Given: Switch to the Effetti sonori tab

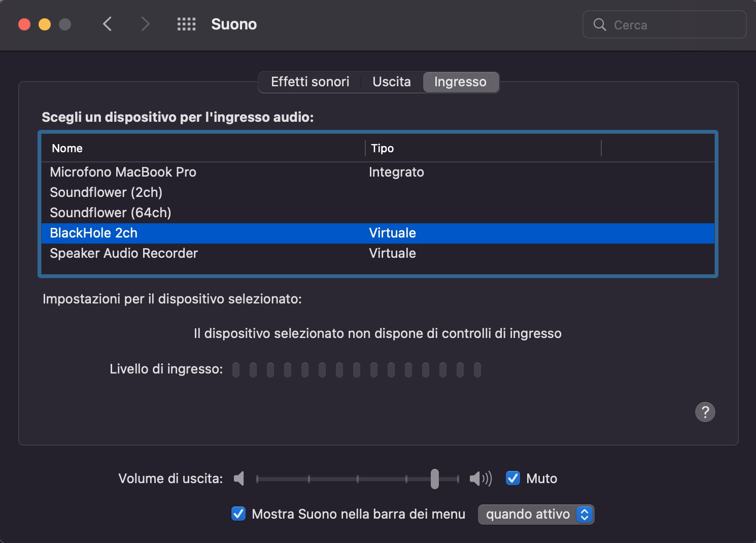Looking at the screenshot, I should click(310, 82).
